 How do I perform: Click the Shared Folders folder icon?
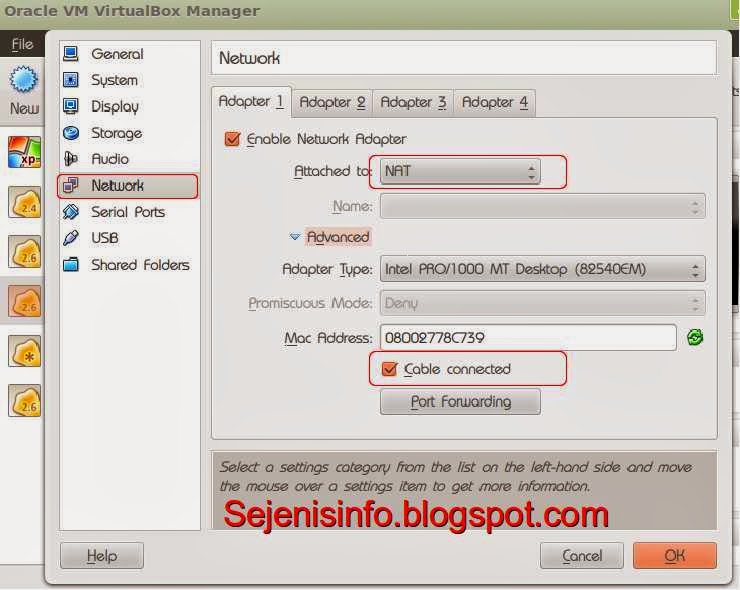(71, 264)
